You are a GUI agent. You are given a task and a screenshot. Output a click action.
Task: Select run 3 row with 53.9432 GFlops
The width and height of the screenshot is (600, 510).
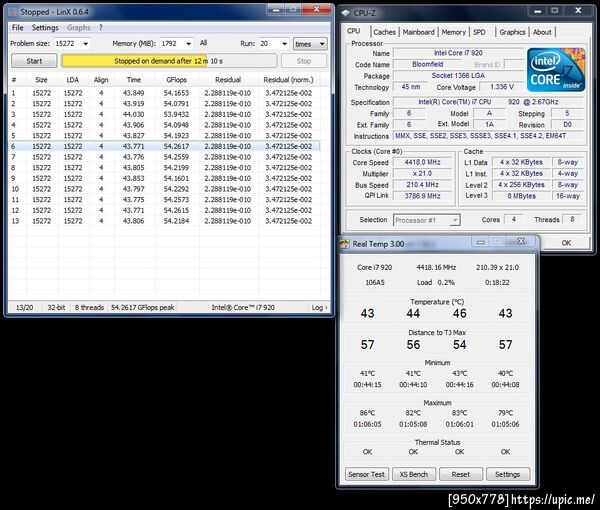(164, 114)
